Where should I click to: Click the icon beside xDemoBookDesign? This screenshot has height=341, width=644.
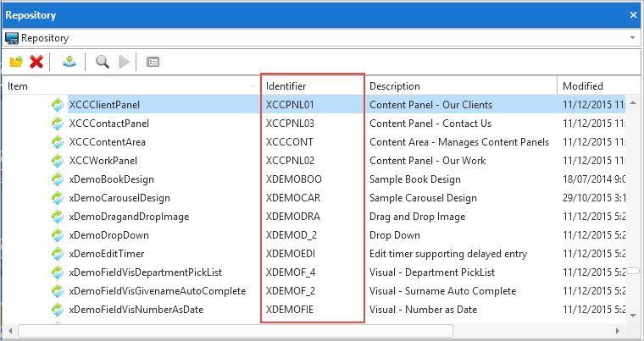pyautogui.click(x=58, y=179)
